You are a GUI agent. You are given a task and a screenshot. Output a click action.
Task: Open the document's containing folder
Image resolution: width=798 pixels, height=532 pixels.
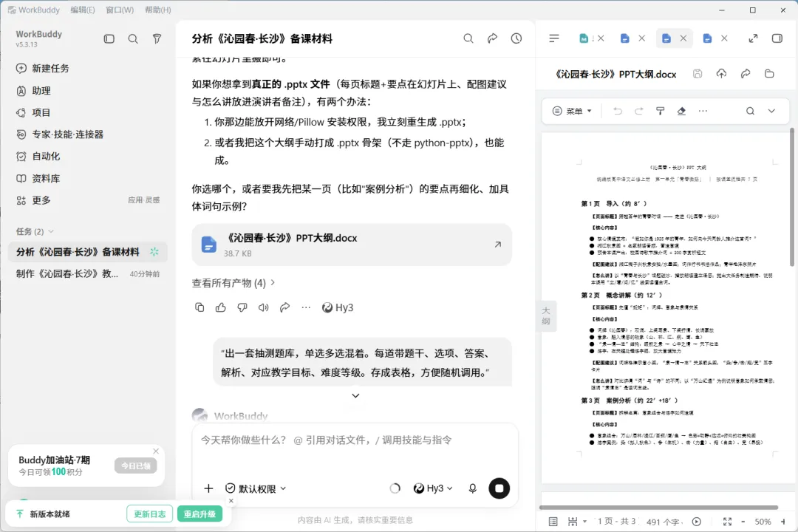click(x=769, y=74)
